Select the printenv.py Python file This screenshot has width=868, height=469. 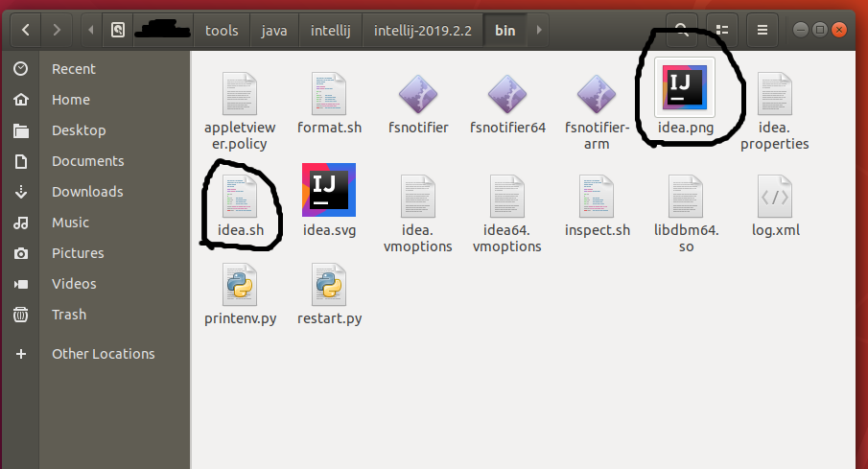tap(240, 294)
